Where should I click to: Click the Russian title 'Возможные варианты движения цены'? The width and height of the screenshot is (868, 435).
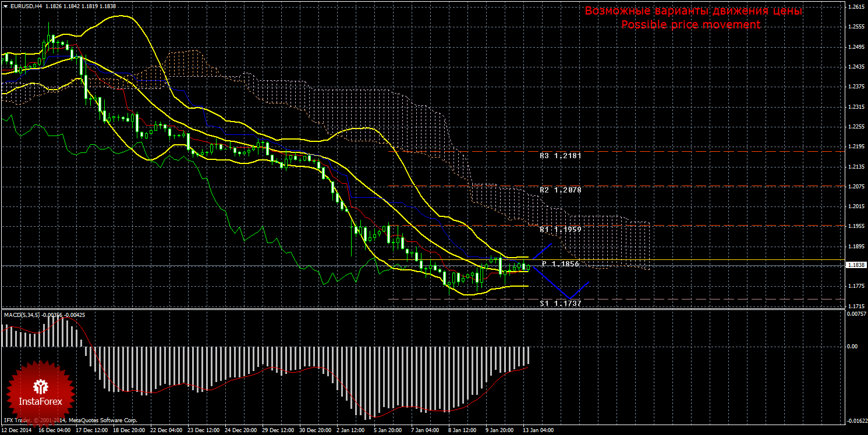(x=693, y=11)
